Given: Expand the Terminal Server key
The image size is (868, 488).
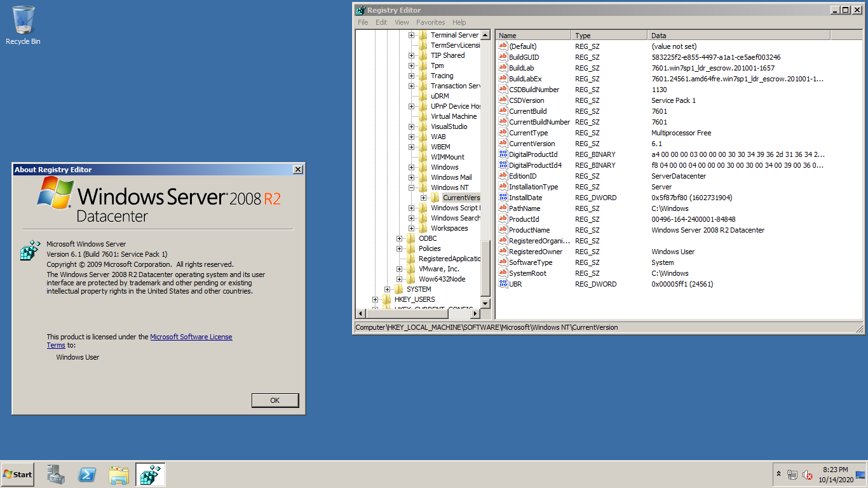Looking at the screenshot, I should [x=412, y=35].
